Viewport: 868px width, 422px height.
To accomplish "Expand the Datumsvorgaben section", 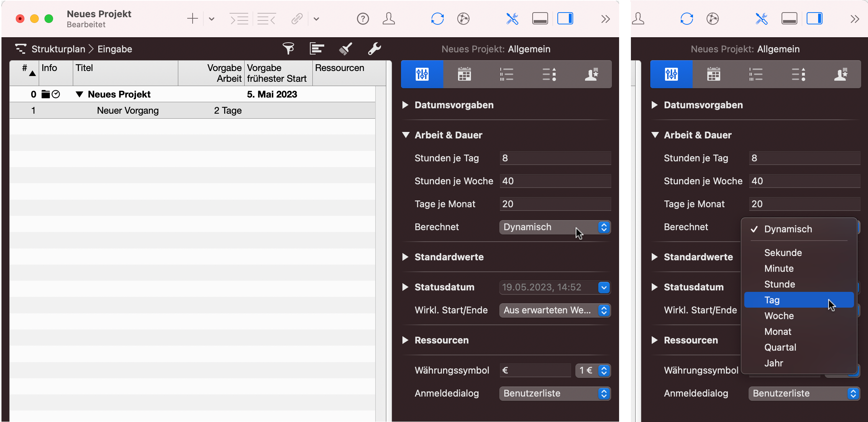I will tap(405, 105).
